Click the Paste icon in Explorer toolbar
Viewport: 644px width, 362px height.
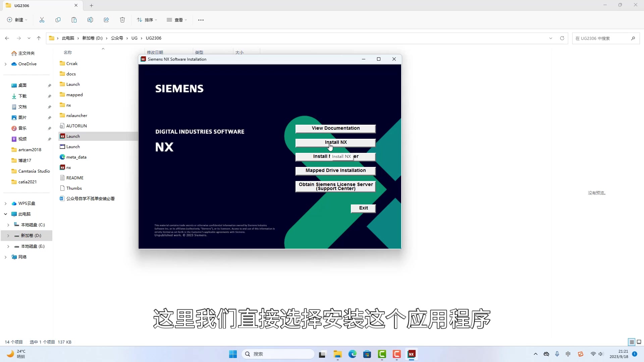point(74,20)
